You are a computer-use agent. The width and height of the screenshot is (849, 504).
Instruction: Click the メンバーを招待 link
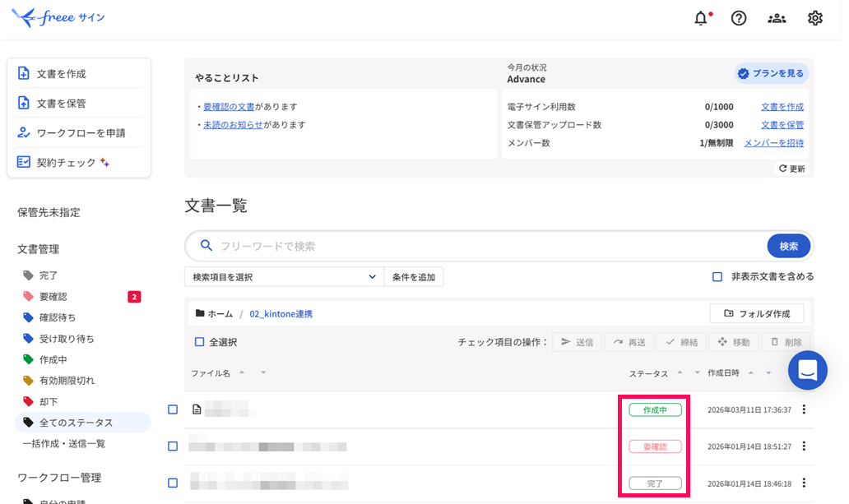pos(774,143)
